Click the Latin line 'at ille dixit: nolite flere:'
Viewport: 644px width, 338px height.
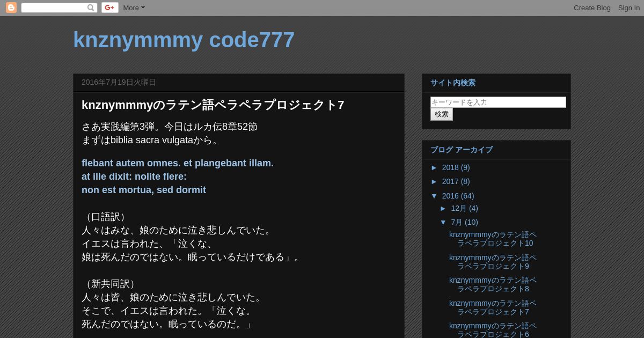pos(134,177)
